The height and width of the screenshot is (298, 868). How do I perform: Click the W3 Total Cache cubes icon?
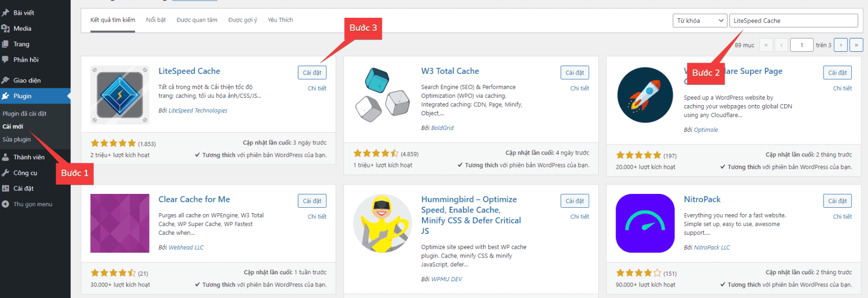click(382, 95)
